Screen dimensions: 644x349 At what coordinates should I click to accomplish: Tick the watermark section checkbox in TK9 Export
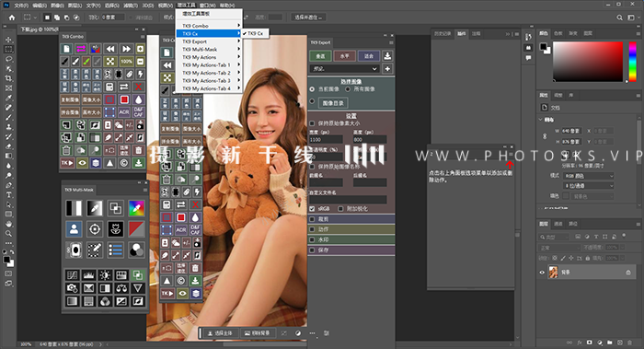click(312, 239)
